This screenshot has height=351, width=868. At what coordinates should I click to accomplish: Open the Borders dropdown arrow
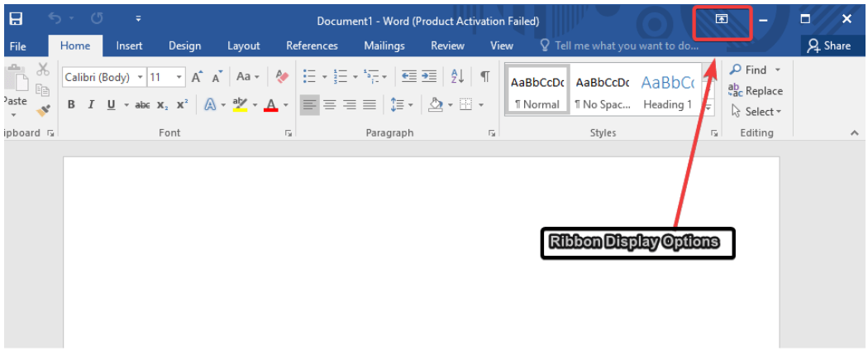pos(481,105)
